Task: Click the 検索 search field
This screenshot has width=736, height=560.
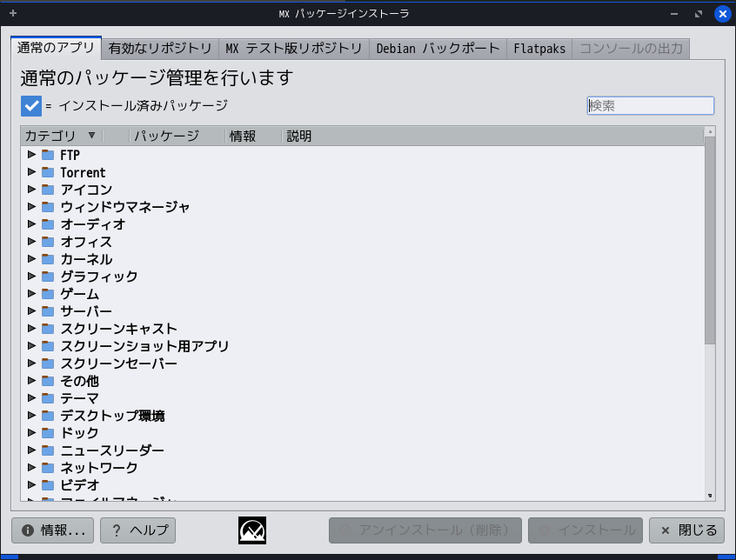Action: pyautogui.click(x=651, y=105)
